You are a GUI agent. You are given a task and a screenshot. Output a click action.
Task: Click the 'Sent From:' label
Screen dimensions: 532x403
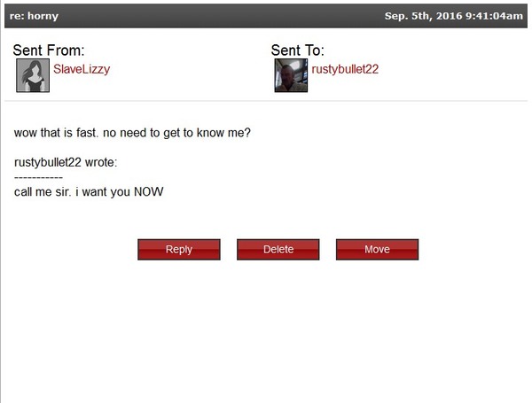(x=49, y=50)
